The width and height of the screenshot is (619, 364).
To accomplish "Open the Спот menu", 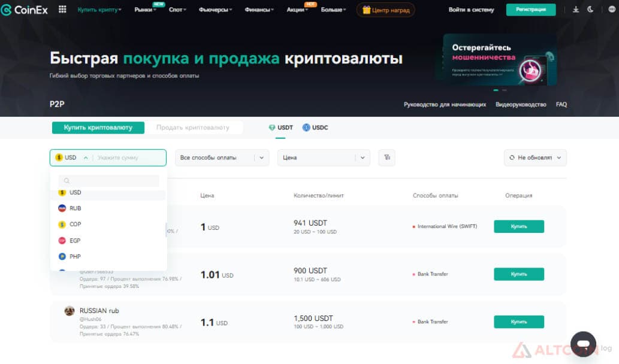I will pyautogui.click(x=177, y=10).
